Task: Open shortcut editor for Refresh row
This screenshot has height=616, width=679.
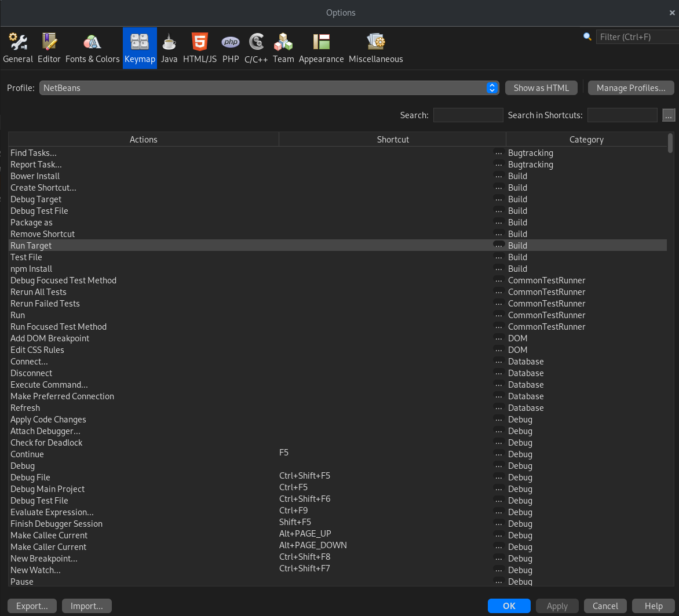Action: click(x=498, y=408)
